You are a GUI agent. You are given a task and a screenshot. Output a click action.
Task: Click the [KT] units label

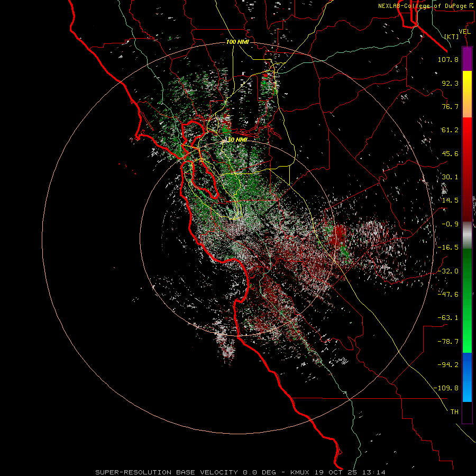(x=452, y=36)
